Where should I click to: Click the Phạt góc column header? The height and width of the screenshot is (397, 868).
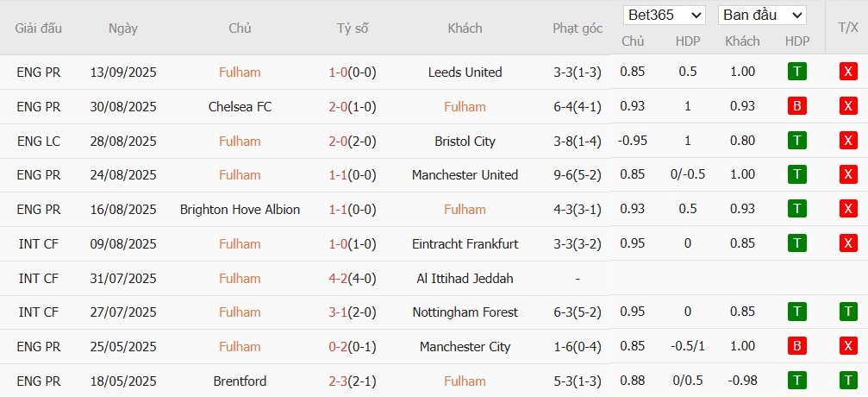click(578, 28)
